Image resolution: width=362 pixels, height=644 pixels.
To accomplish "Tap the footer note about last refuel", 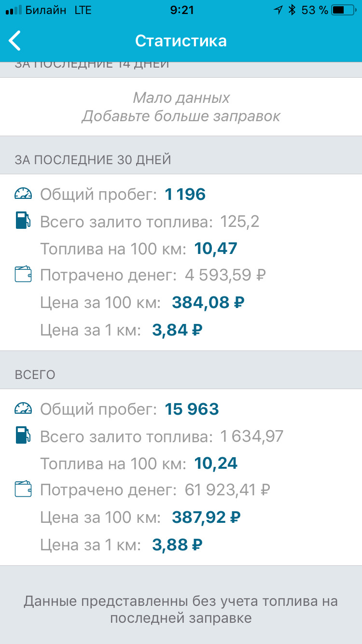I will pyautogui.click(x=181, y=610).
